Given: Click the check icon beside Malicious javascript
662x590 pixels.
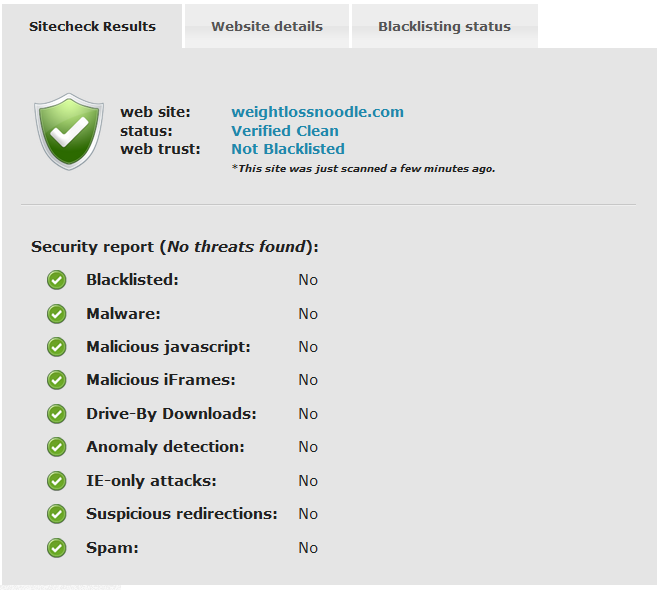Looking at the screenshot, I should 57,347.
